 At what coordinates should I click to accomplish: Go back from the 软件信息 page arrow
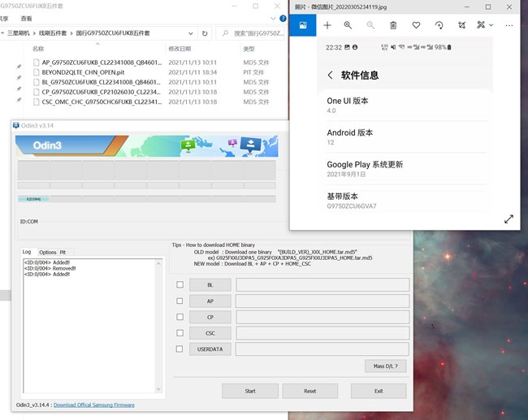coord(331,75)
